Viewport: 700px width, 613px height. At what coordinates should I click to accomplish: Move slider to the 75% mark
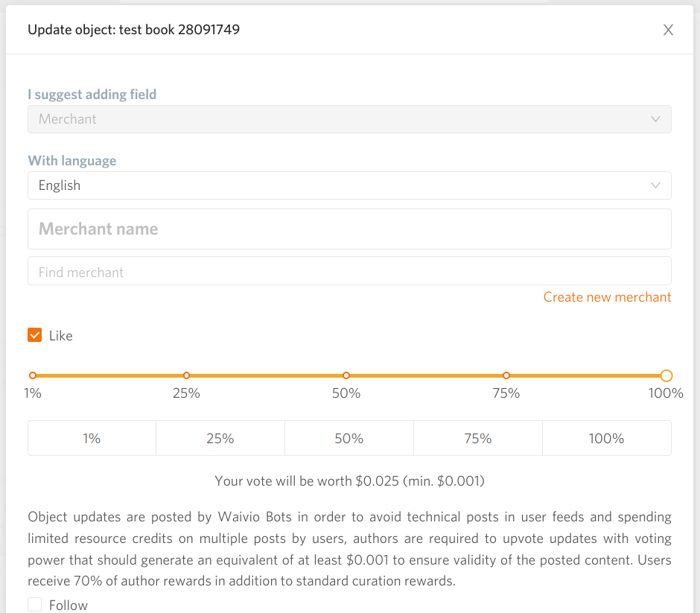506,375
